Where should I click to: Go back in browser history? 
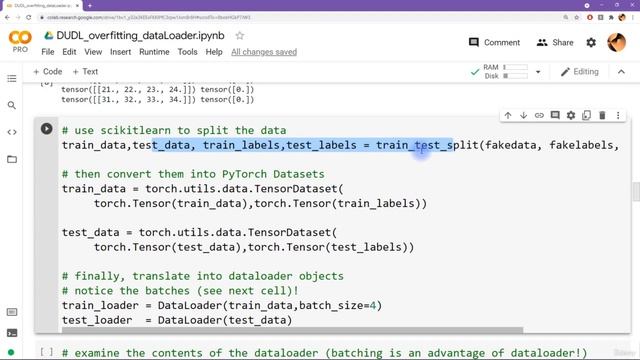7,18
